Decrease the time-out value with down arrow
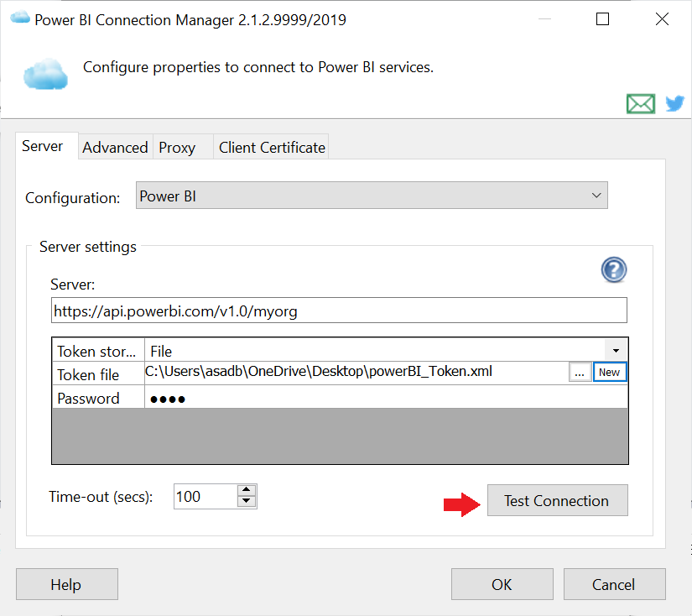The image size is (692, 616). click(x=247, y=501)
